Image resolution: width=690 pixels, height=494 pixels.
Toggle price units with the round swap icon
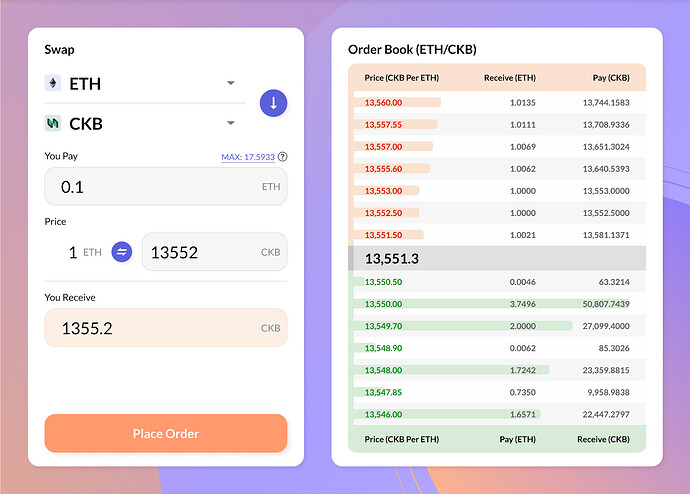click(x=122, y=252)
